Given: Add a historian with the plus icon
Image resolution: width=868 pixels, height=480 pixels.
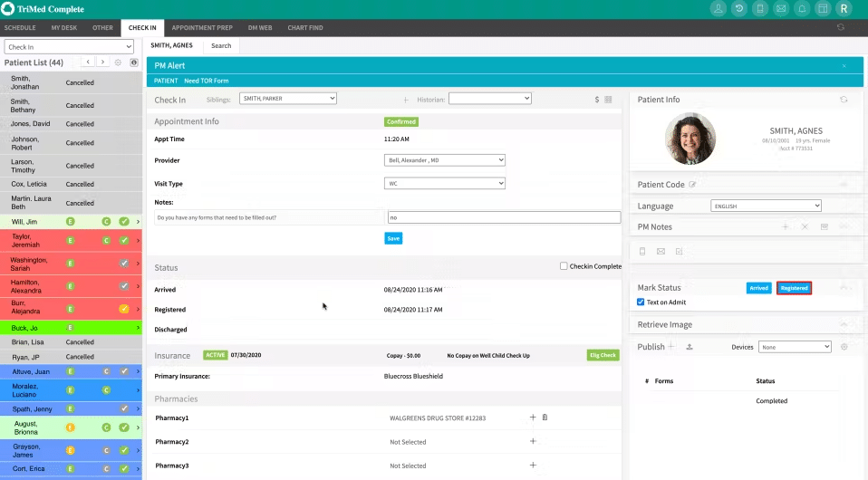Looking at the screenshot, I should click(406, 100).
